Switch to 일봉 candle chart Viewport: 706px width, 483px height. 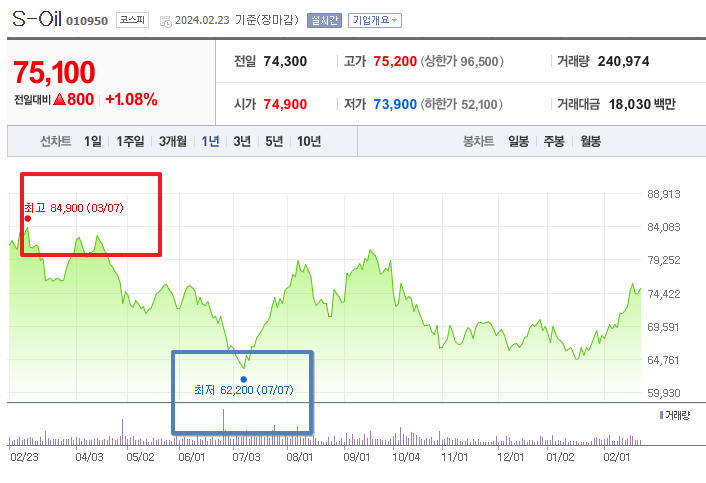click(x=518, y=141)
